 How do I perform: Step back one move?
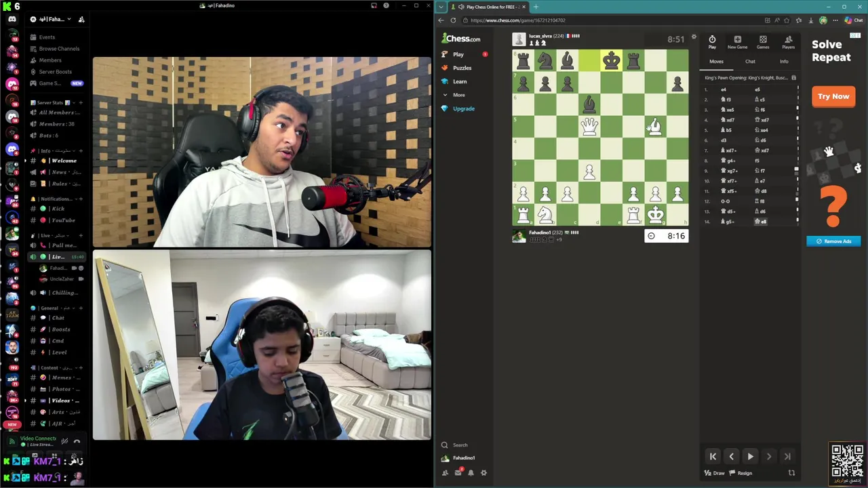[731, 457]
